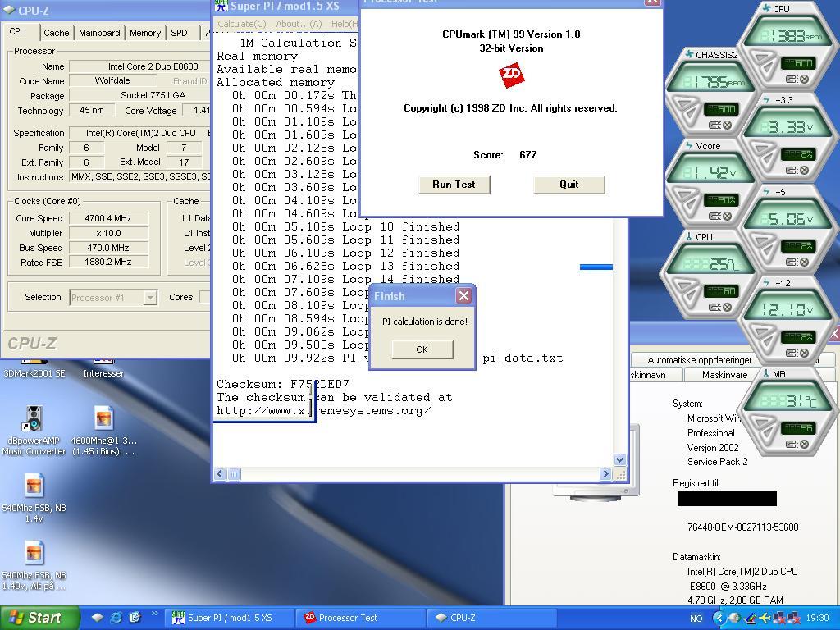Open the About...(A) menu in Super PI
Image resolution: width=840 pixels, height=630 pixels.
point(299,24)
